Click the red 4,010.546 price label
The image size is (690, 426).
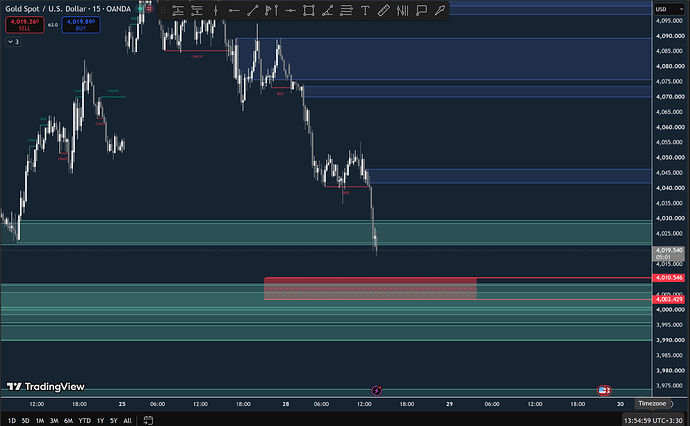[668, 278]
